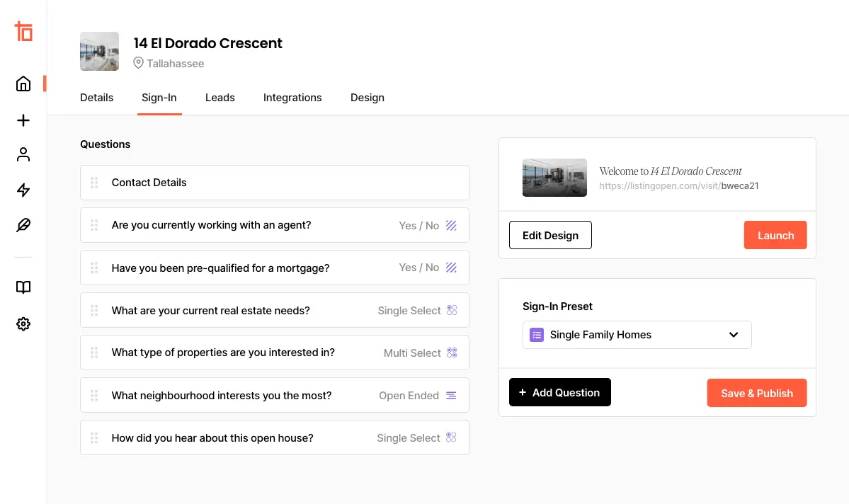Open the Integrations tab
849x504 pixels.
click(x=292, y=98)
